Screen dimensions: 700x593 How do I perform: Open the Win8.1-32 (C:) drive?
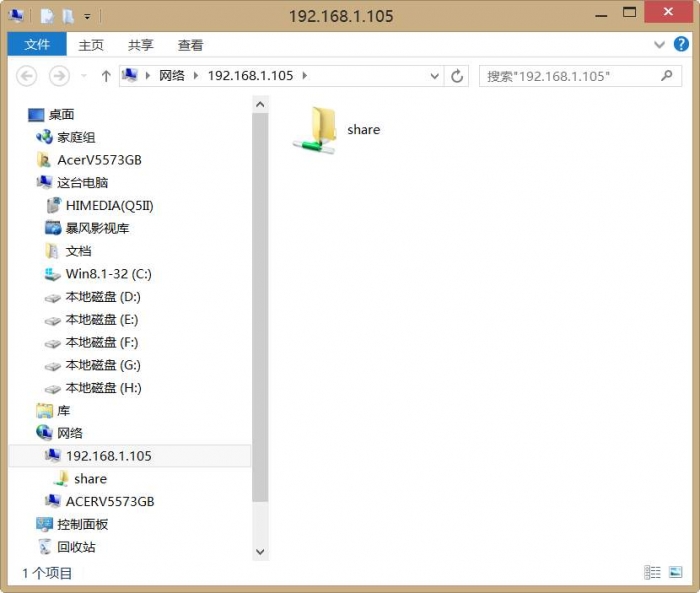click(98, 274)
